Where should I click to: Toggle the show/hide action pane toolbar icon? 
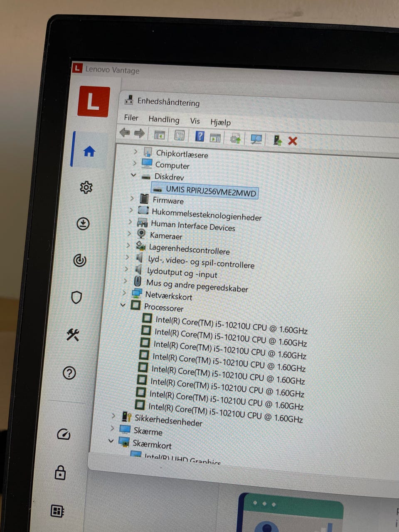[x=215, y=138]
